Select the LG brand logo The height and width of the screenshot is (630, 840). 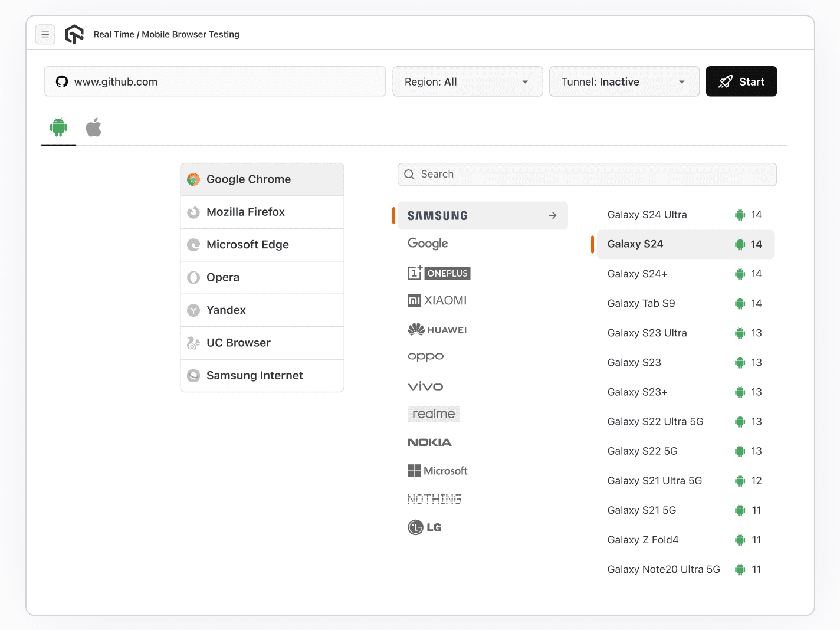(425, 527)
